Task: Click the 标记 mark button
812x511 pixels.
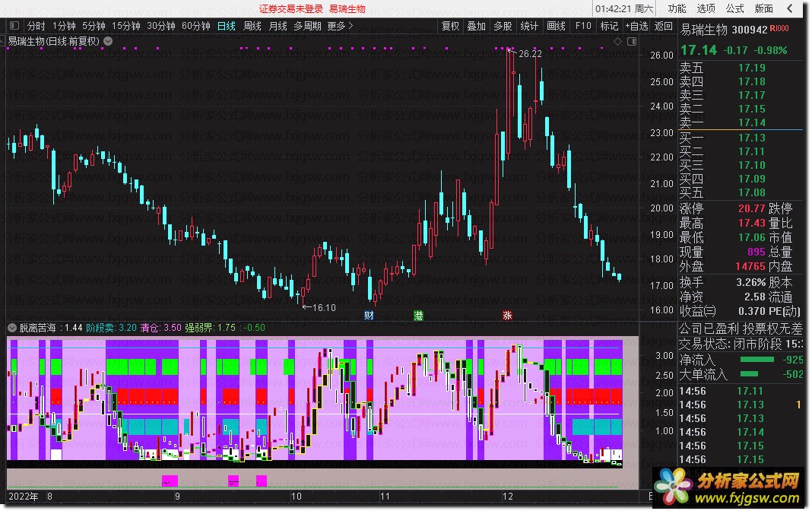Action: (x=609, y=26)
